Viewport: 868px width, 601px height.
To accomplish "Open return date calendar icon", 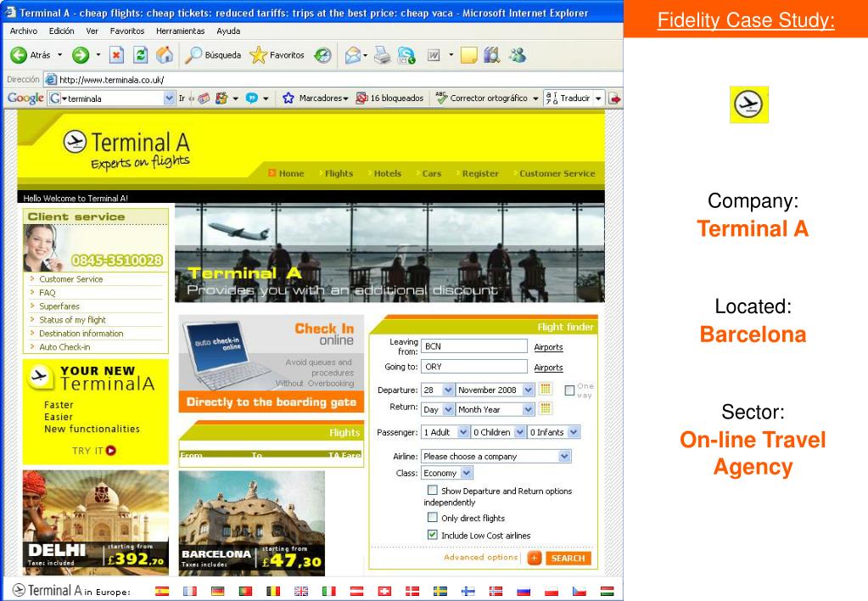I will click(546, 409).
